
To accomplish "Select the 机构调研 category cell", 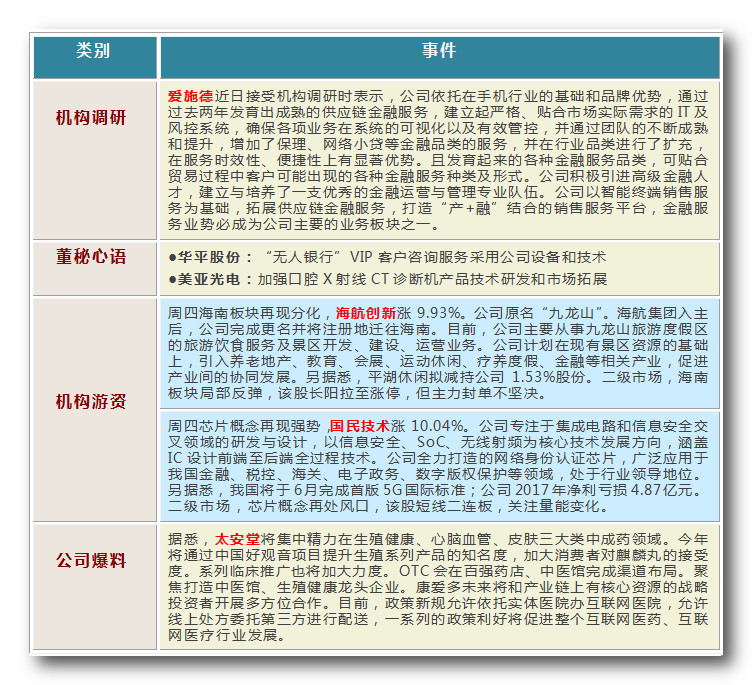I will coord(92,118).
